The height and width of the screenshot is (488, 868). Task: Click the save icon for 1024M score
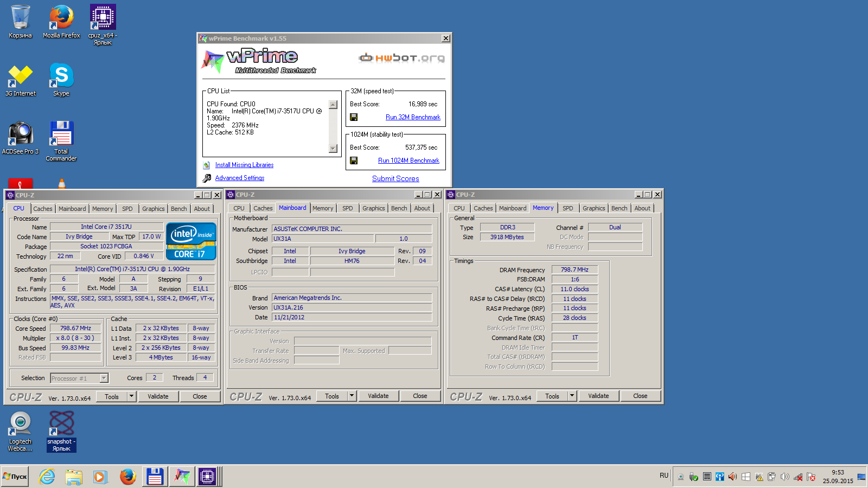click(x=354, y=160)
